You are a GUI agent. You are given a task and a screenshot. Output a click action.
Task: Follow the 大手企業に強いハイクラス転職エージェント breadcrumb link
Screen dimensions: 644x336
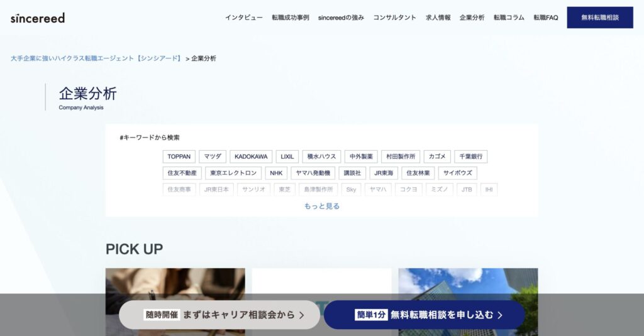coord(96,58)
